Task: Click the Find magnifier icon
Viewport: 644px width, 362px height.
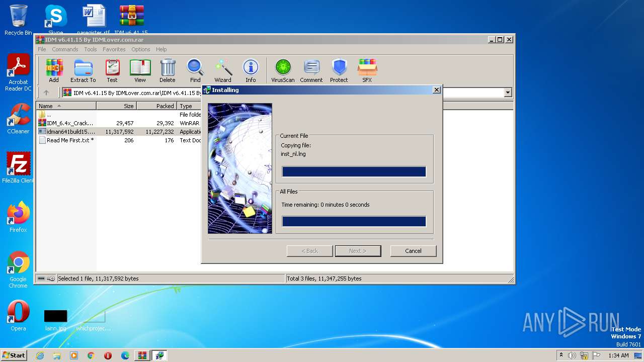Action: tap(195, 71)
